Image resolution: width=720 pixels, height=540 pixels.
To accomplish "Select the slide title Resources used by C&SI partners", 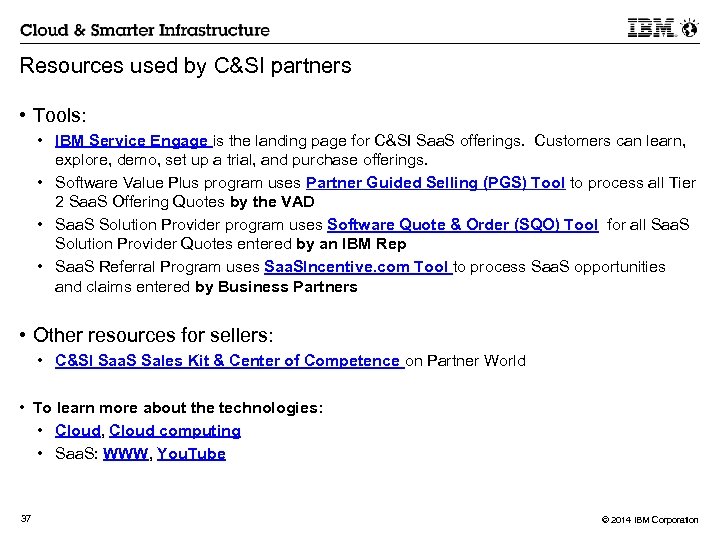I will pos(186,67).
